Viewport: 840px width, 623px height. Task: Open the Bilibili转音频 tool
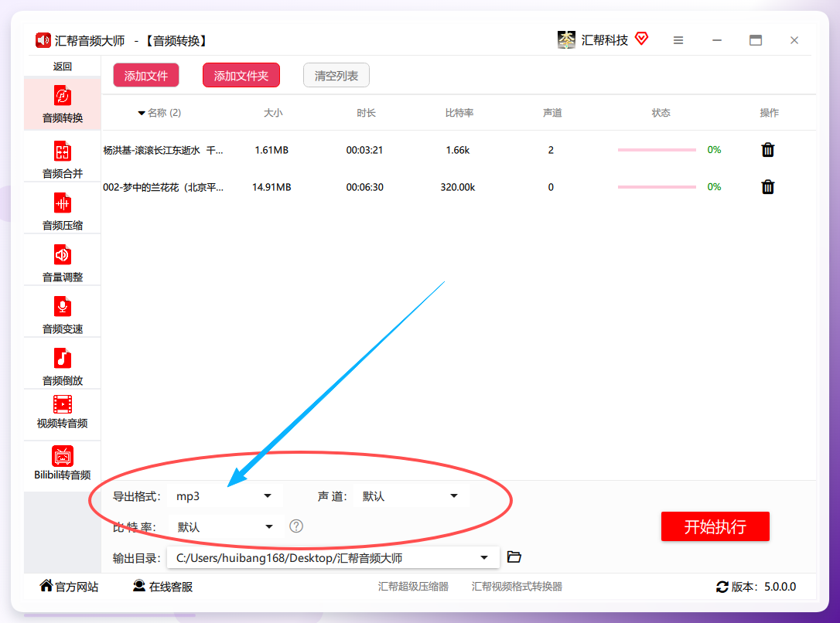coord(62,463)
